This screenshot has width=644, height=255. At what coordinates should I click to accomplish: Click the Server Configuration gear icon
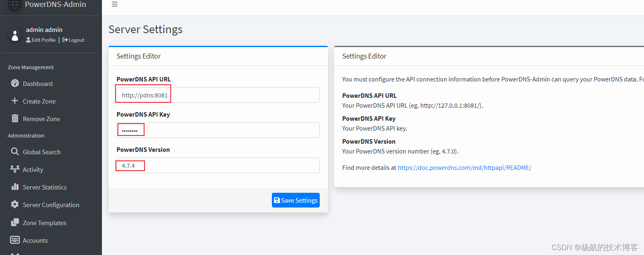tap(15, 204)
